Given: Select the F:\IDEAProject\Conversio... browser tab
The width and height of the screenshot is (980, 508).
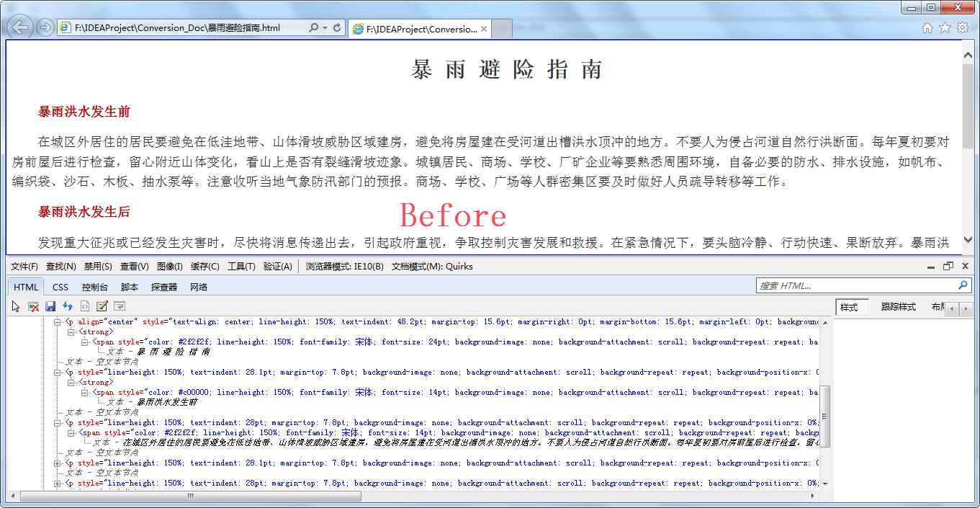Looking at the screenshot, I should click(x=421, y=30).
